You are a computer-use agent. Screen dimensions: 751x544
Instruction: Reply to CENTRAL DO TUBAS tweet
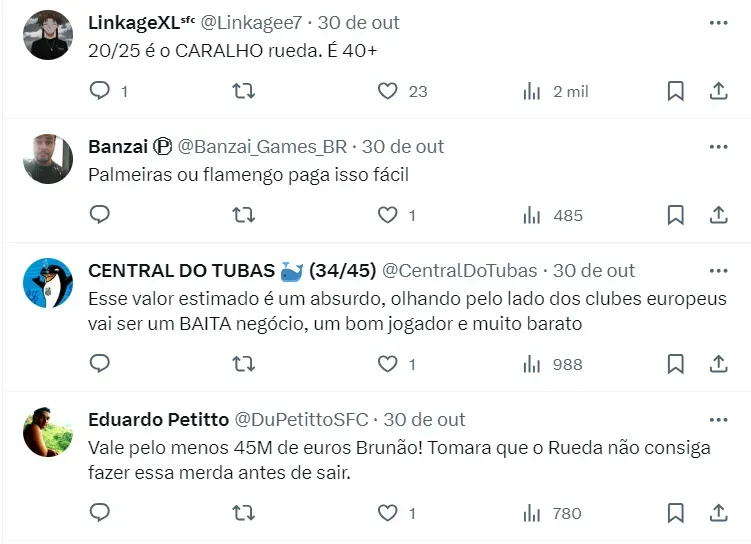(100, 364)
